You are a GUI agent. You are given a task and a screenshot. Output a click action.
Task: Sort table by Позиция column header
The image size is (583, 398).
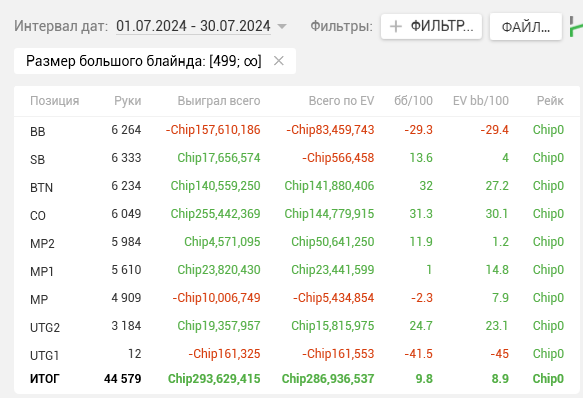click(x=55, y=101)
